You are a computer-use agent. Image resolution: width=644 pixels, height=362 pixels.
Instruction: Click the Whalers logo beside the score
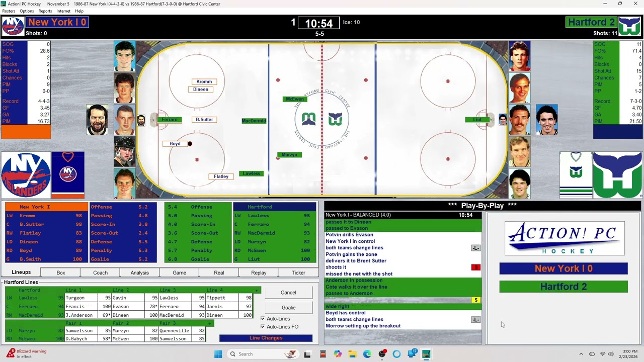(629, 26)
